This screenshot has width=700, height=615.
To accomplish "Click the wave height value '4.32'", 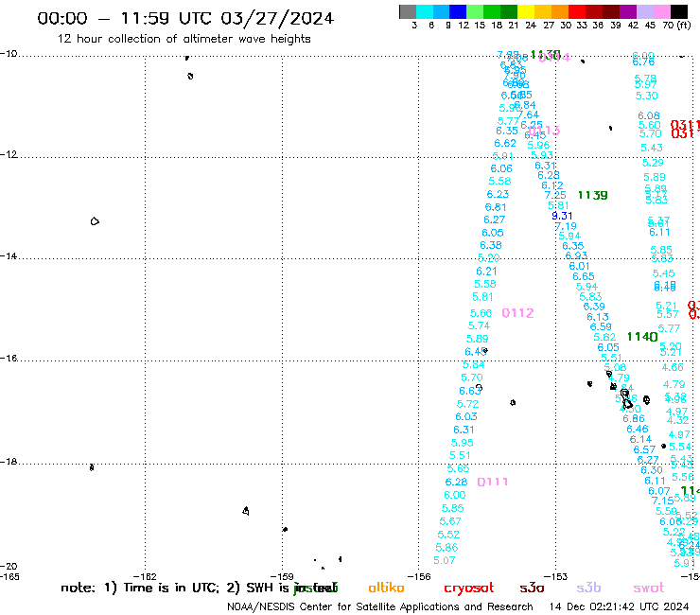I will pyautogui.click(x=677, y=420).
